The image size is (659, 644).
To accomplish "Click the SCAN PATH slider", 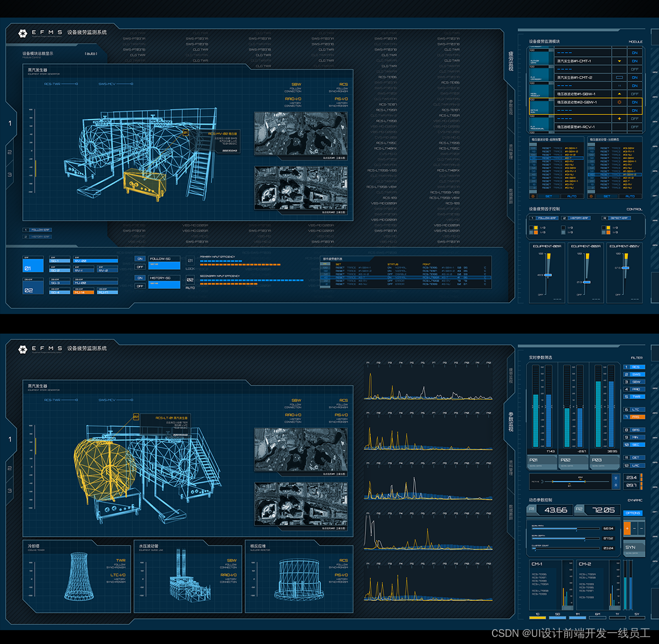I will 566,528.
